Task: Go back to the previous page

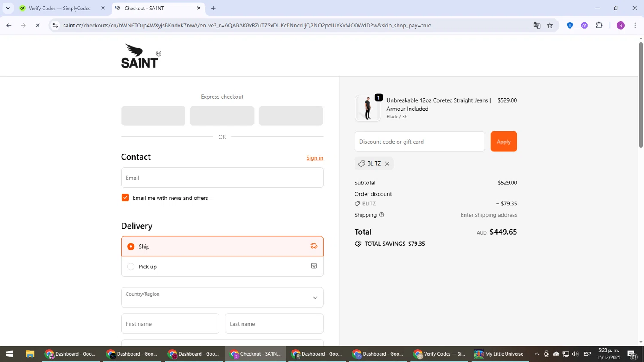Action: point(9,25)
